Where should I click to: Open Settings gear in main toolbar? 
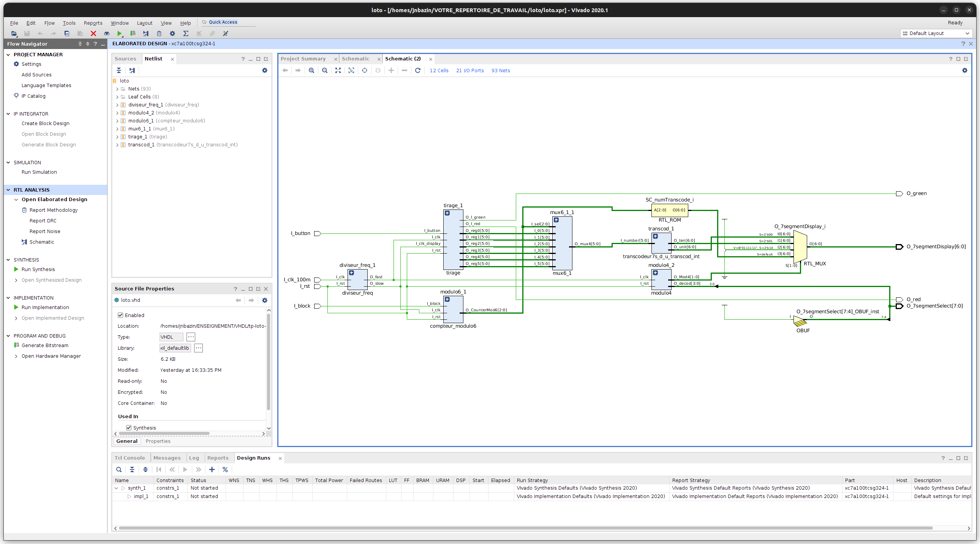point(172,33)
